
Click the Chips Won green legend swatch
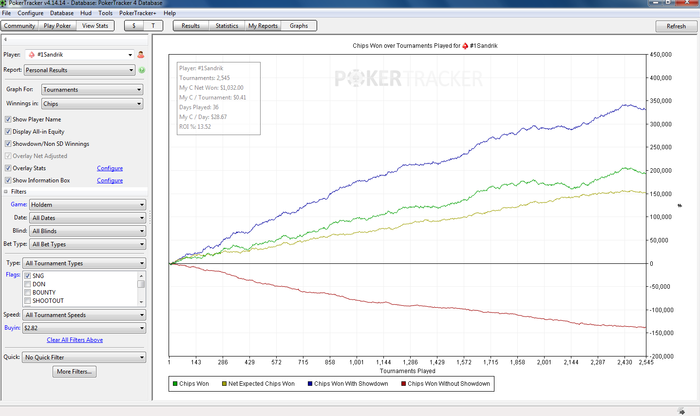[x=175, y=383]
